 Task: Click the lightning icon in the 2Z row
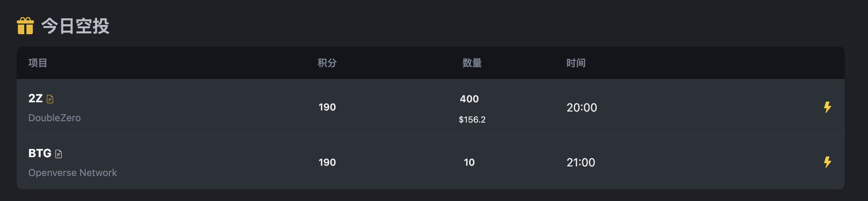click(x=827, y=107)
